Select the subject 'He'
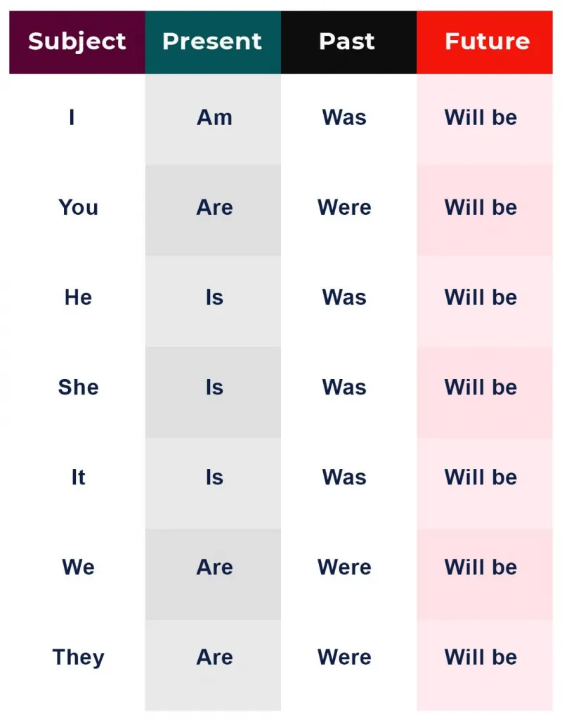562x728 pixels. click(x=78, y=297)
